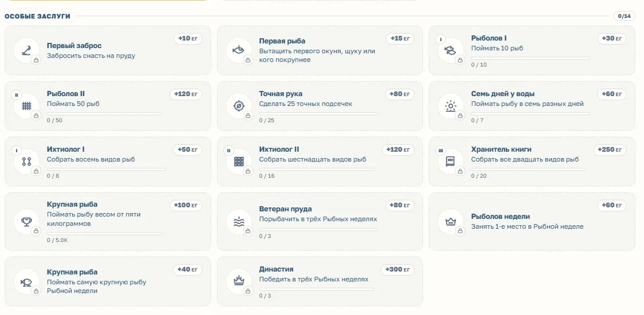Click the Династия title
The width and height of the screenshot is (644, 315).
click(276, 269)
